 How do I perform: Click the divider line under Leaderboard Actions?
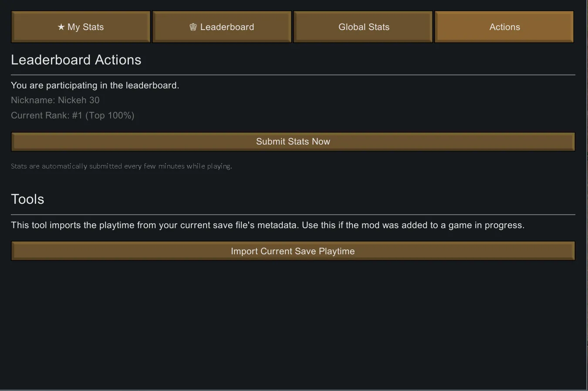click(293, 75)
